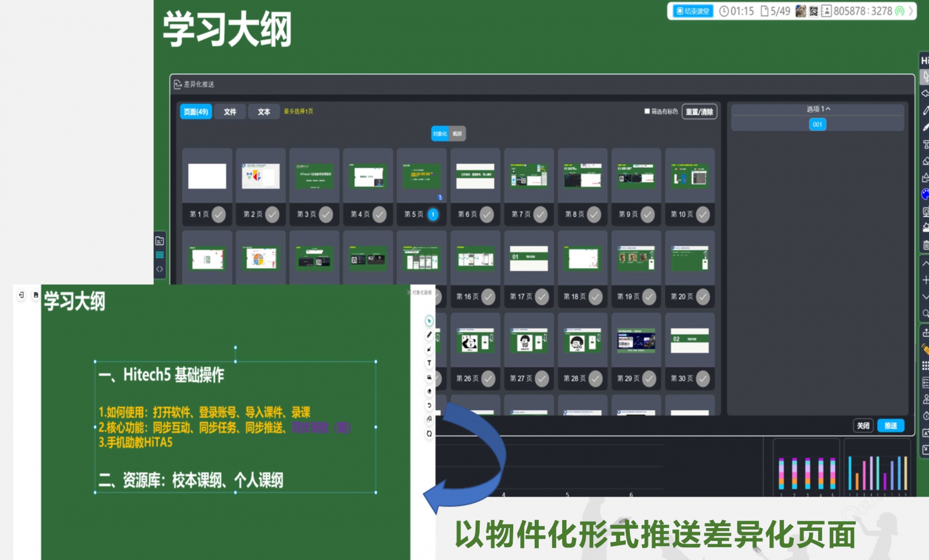Screen dimensions: 929x560
Task: Click the save icon beside 学习大纲 title
Action: tap(35, 295)
